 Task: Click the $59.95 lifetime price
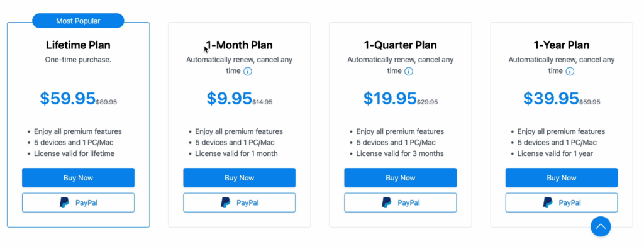pos(68,99)
